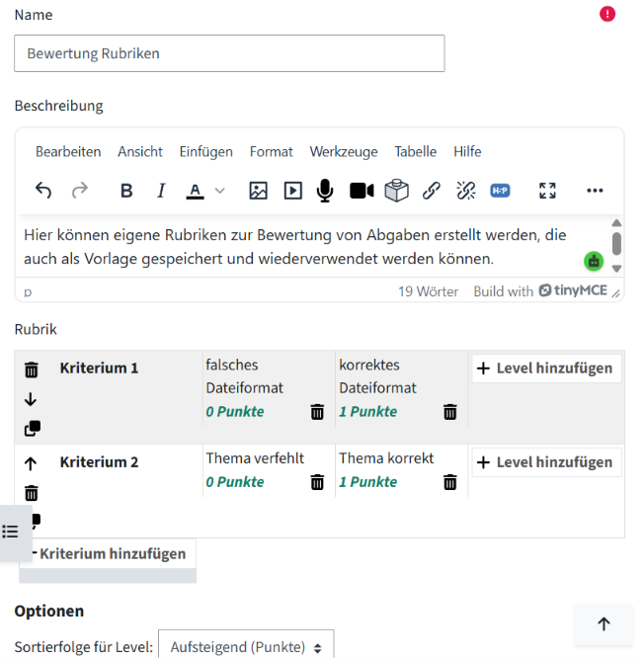Viewport: 644px width, 658px height.
Task: Toggle bold formatting in the editor
Action: (126, 191)
